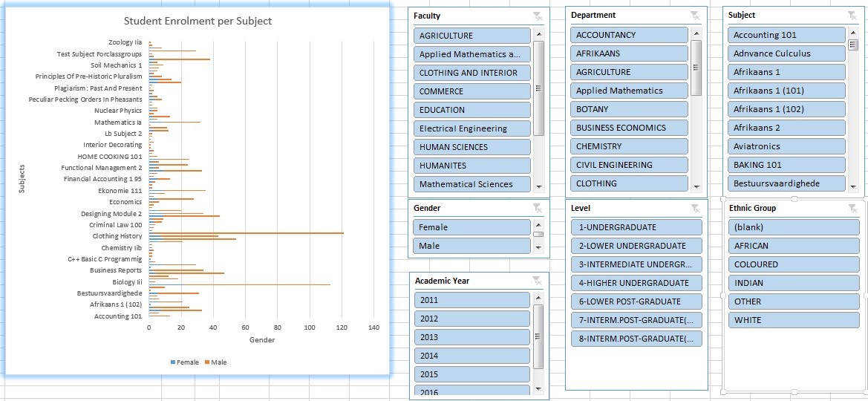Toggle the Female option in Gender slicer

point(471,227)
